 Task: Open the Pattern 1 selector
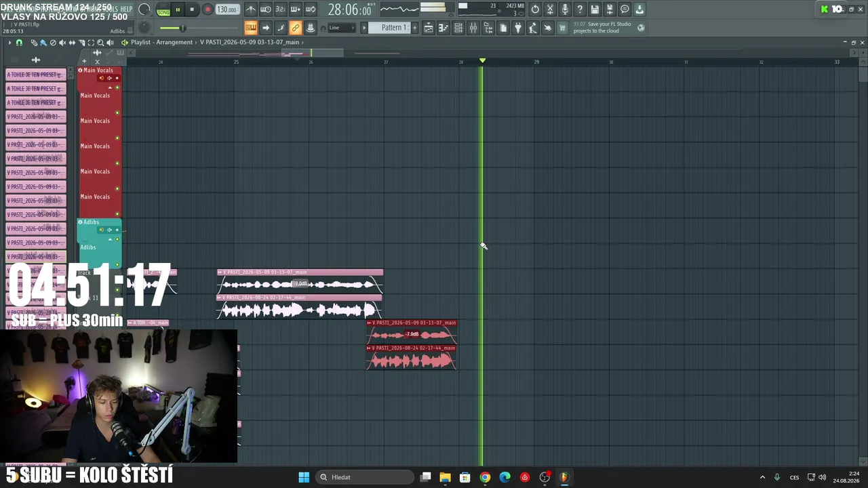389,28
